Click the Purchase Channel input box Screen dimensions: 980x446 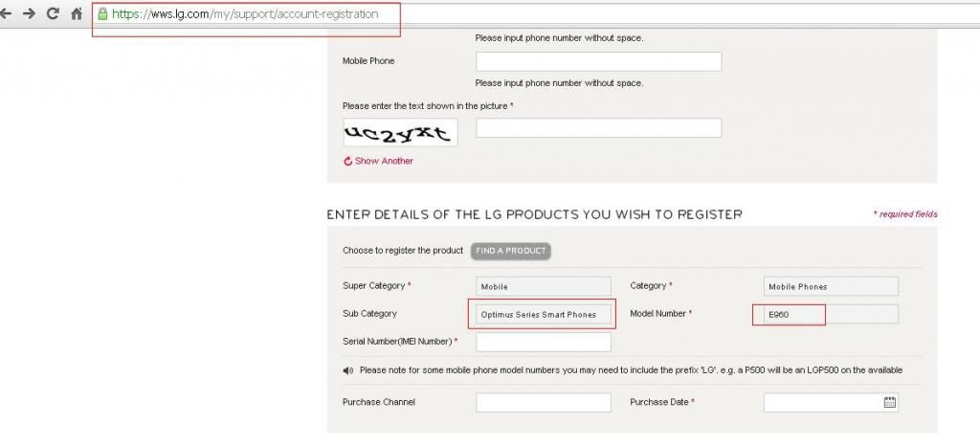[543, 403]
